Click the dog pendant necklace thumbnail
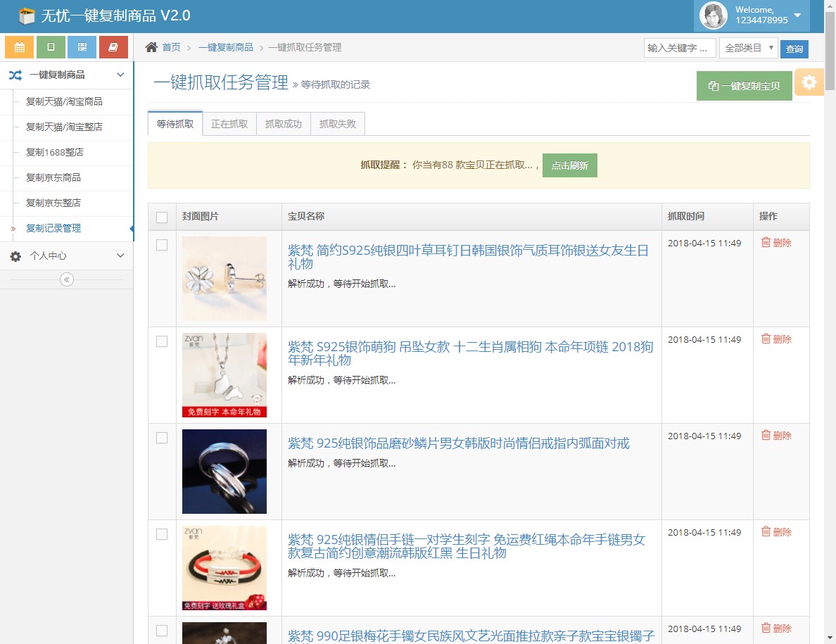The image size is (836, 644). click(224, 374)
